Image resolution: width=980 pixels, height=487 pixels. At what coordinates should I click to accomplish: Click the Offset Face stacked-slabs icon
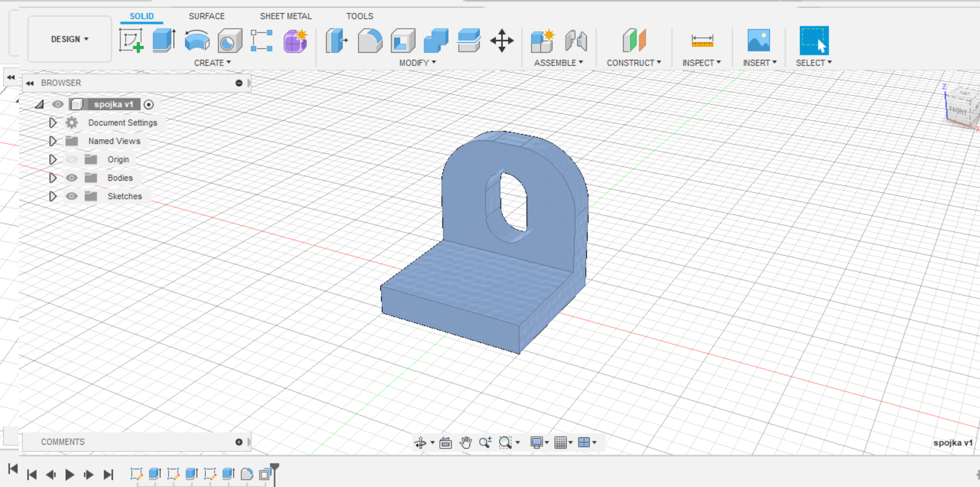pos(469,40)
